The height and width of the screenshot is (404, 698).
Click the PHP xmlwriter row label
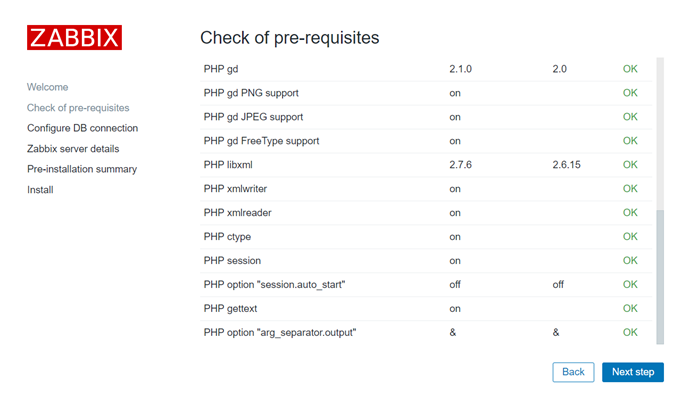pyautogui.click(x=237, y=189)
